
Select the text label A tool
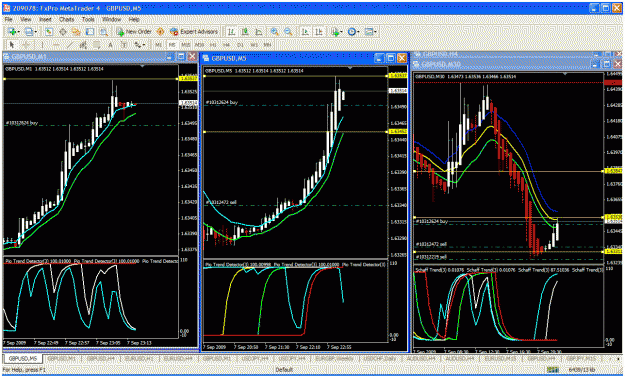coord(110,45)
